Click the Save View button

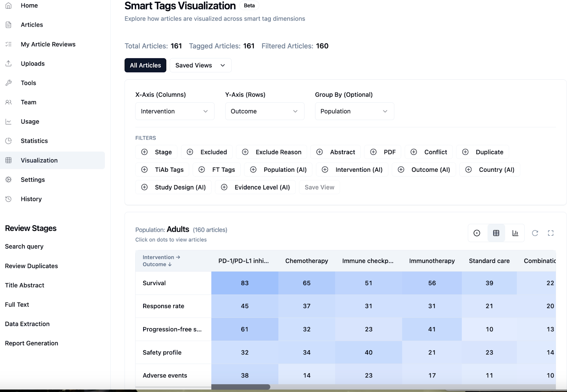(x=319, y=187)
